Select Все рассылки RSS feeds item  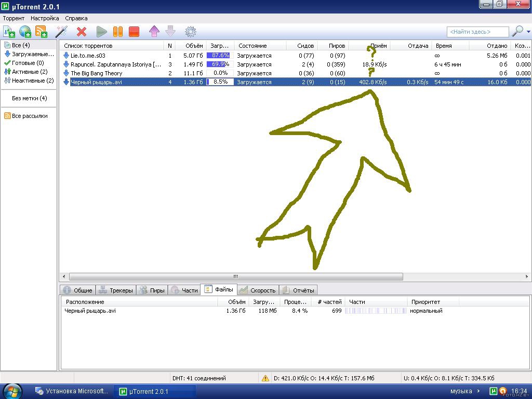coord(26,116)
